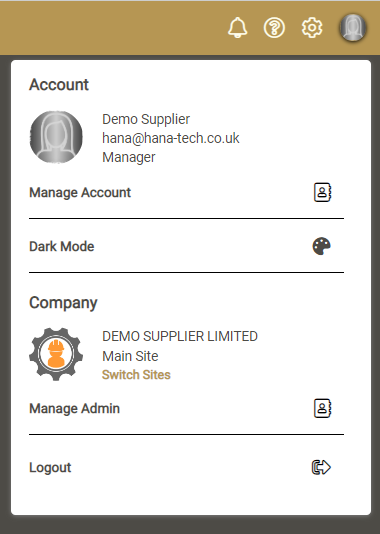
Task: Click the Demo Supplier user name
Action: tap(146, 120)
